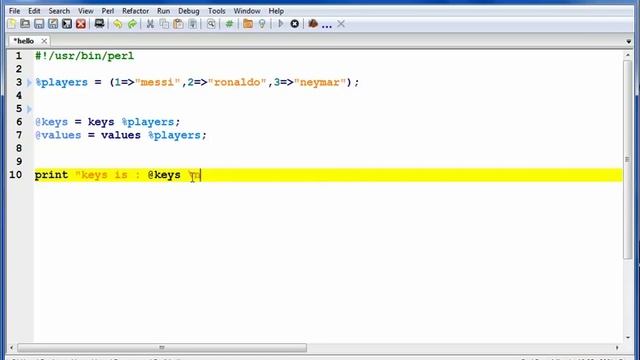The image size is (640, 360).
Task: Click the "ronaldo" string on line 3
Action: [x=237, y=82]
